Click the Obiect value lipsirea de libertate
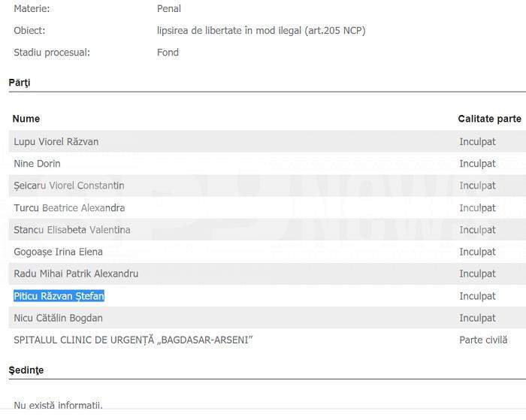 256,31
